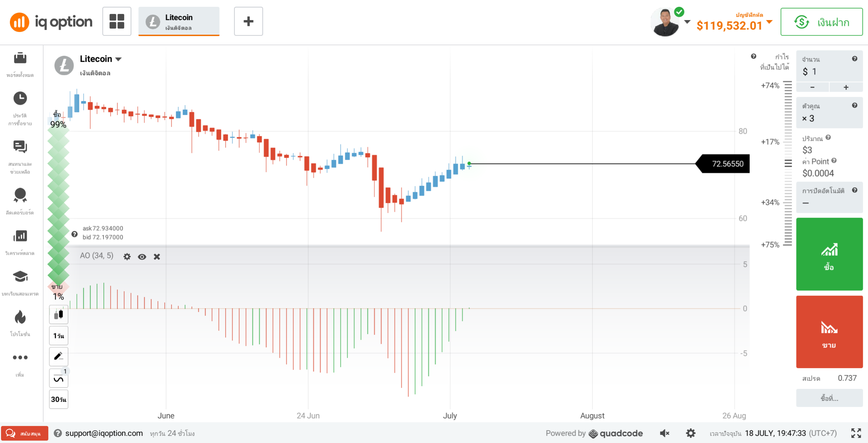Screen dimensions: 868x443
Task: Increase amount with plus button
Action: tap(846, 87)
